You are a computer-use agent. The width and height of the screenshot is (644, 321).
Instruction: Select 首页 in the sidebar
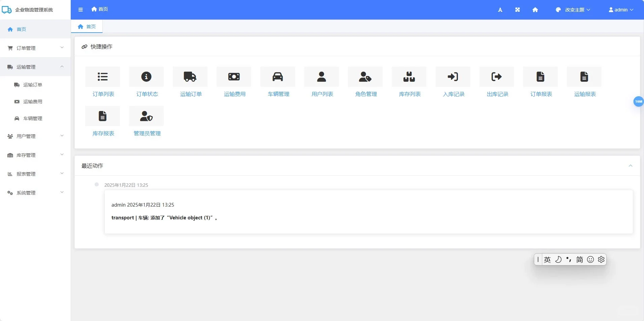click(x=35, y=29)
